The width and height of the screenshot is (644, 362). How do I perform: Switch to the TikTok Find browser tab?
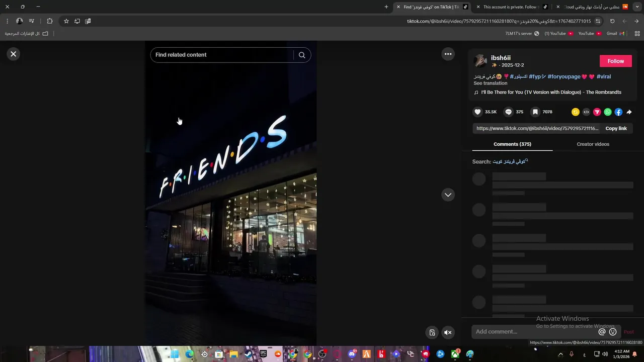tap(432, 7)
